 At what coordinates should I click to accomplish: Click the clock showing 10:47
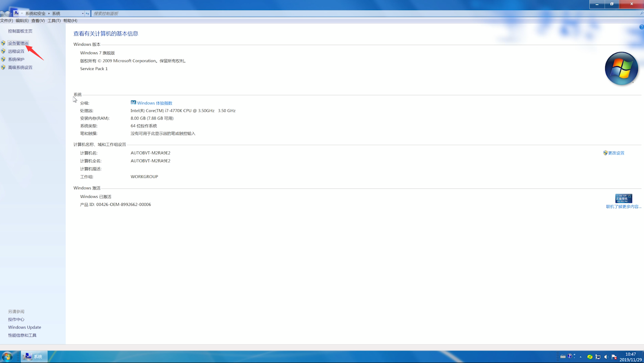[631, 357]
